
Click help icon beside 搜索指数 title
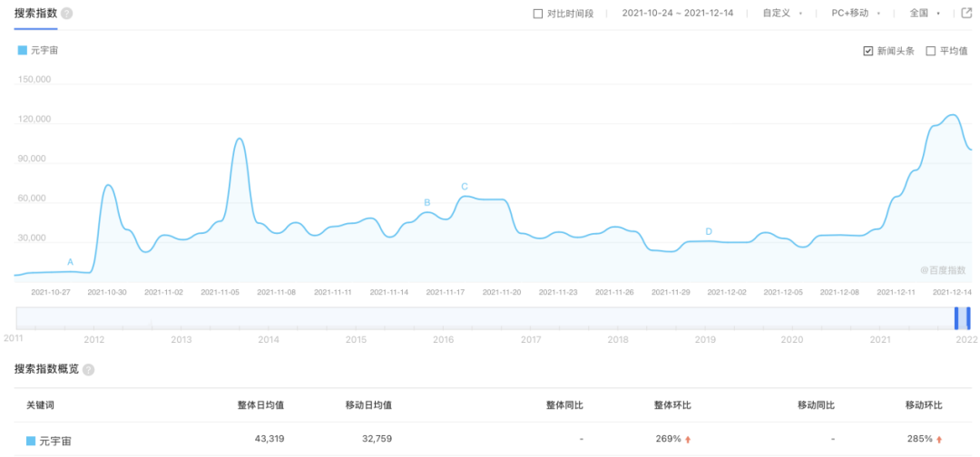tap(67, 14)
